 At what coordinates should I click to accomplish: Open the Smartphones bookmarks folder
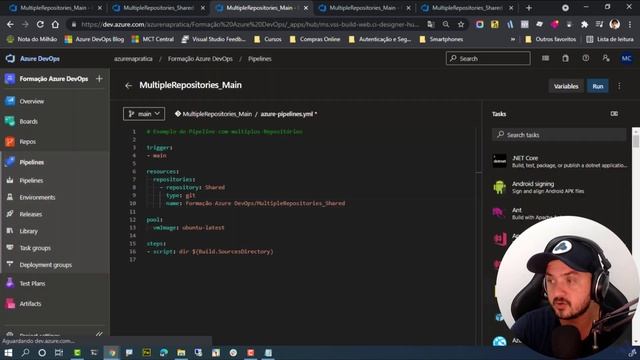[x=441, y=39]
